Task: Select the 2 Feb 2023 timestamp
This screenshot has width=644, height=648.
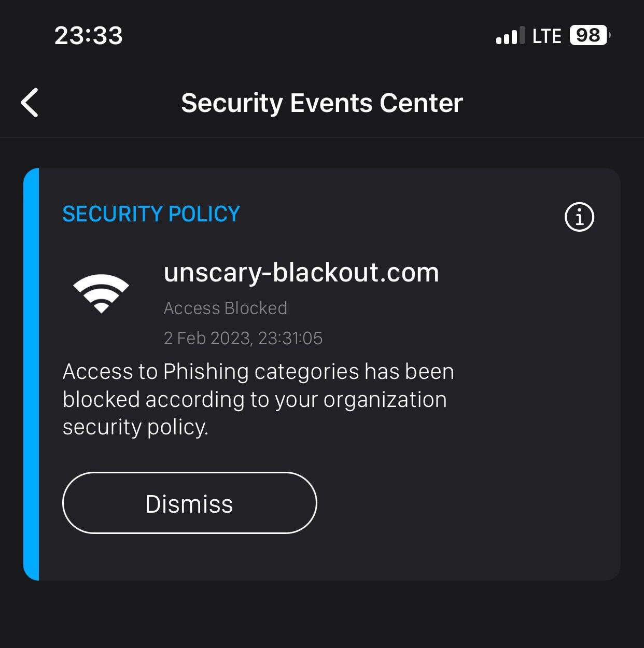Action: click(243, 339)
